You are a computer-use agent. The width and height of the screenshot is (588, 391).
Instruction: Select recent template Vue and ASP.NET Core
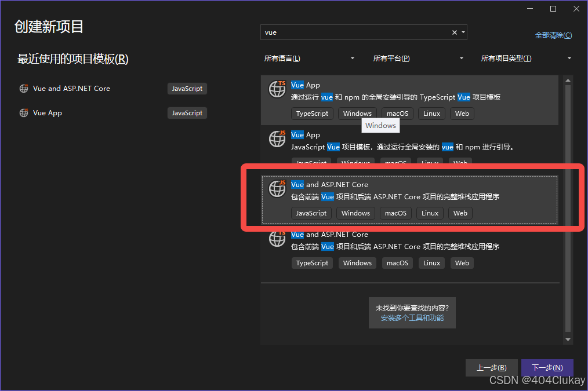(72, 89)
